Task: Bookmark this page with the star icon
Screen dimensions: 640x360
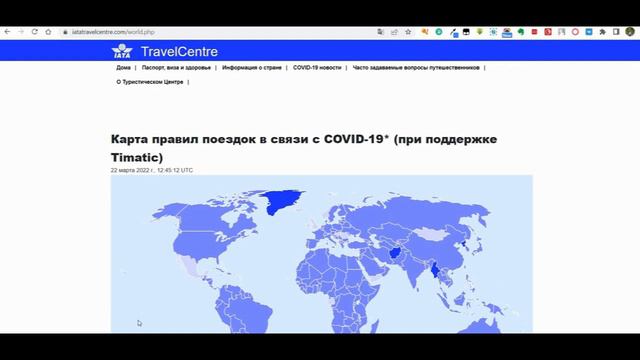Action: [408, 32]
